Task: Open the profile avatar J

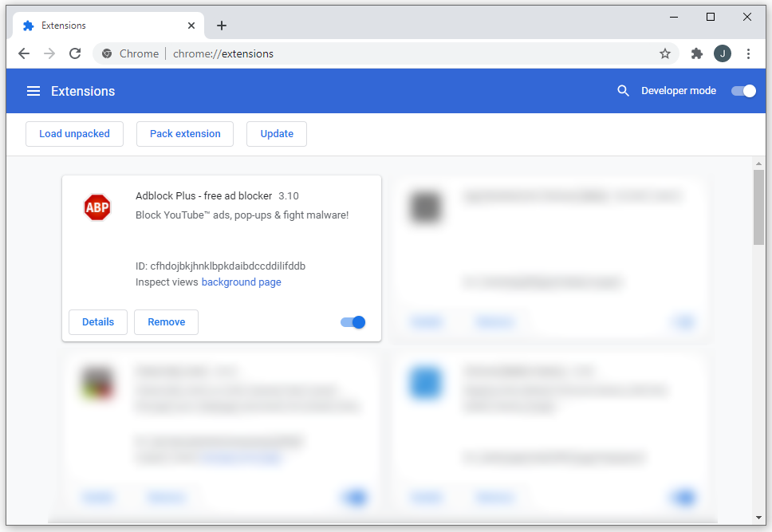Action: pos(723,53)
